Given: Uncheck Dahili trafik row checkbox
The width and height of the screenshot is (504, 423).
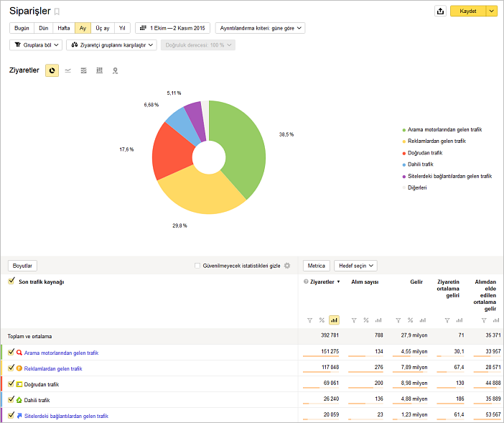Looking at the screenshot, I should pyautogui.click(x=11, y=399).
